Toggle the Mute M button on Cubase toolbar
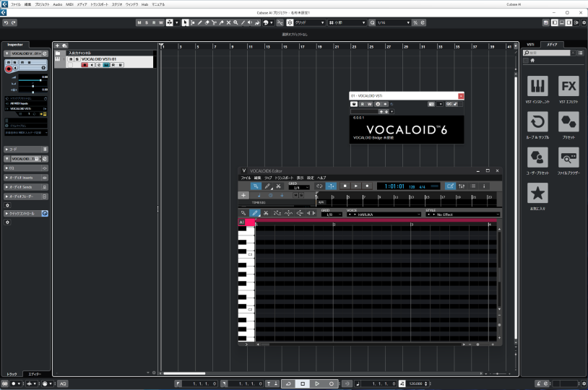 [x=139, y=23]
